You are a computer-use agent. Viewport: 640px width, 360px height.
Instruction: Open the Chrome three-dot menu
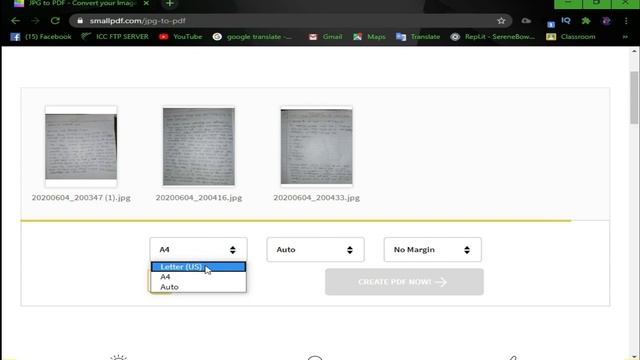click(626, 21)
